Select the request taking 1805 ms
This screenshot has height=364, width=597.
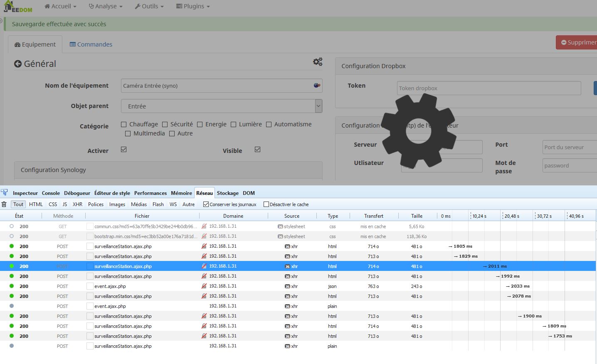(x=298, y=246)
